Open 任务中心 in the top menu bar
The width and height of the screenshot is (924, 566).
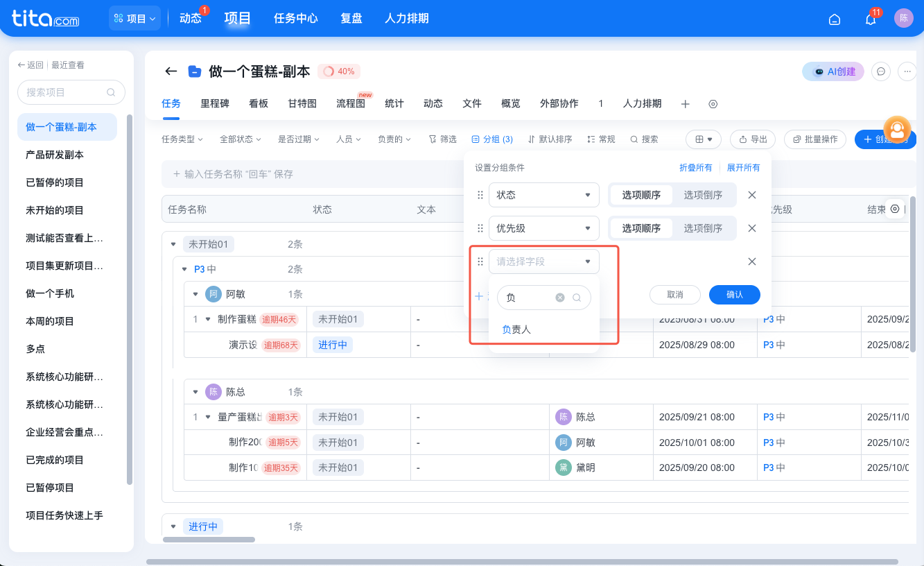(x=295, y=19)
